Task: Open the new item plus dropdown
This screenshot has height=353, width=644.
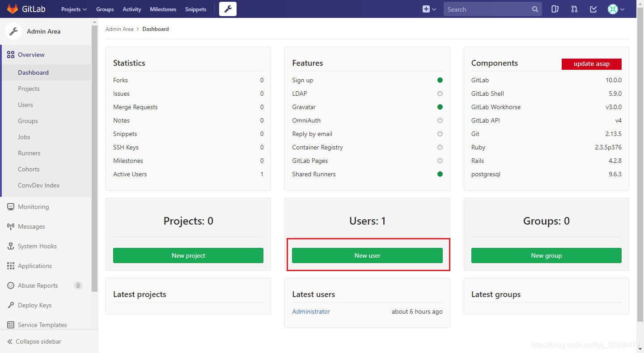Action: pyautogui.click(x=429, y=9)
